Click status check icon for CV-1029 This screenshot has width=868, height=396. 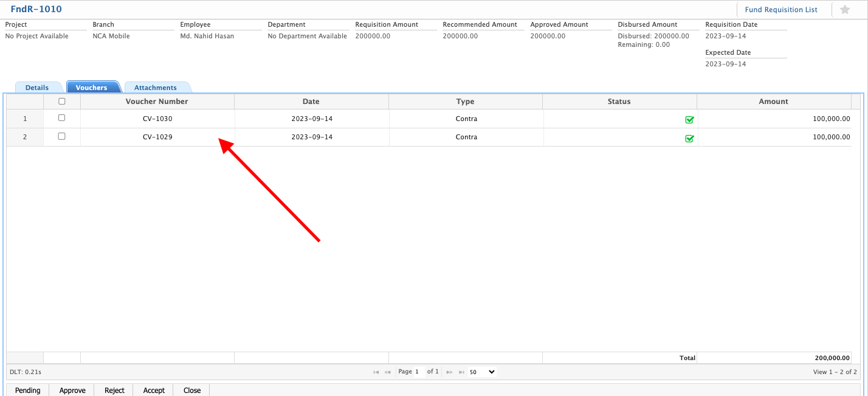(x=689, y=138)
